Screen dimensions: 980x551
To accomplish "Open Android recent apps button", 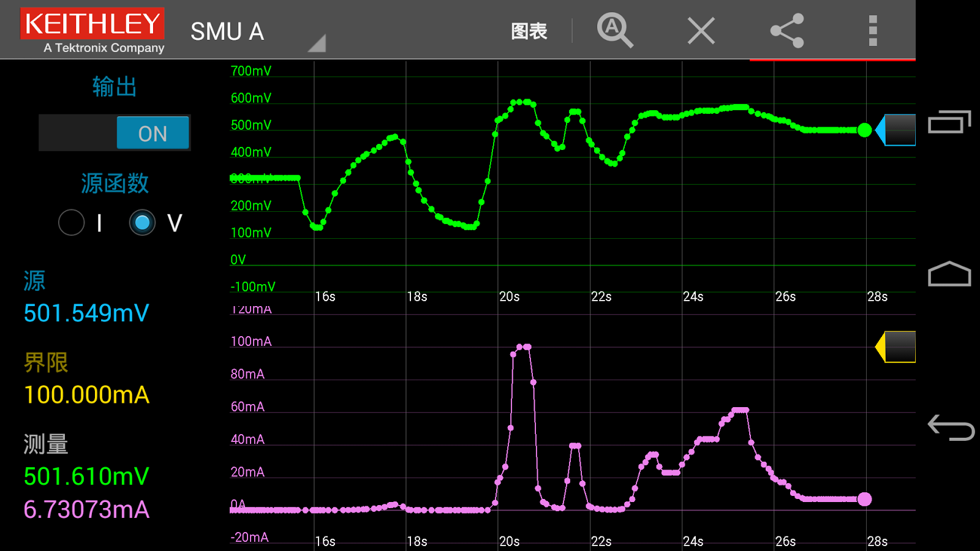I will pos(950,122).
